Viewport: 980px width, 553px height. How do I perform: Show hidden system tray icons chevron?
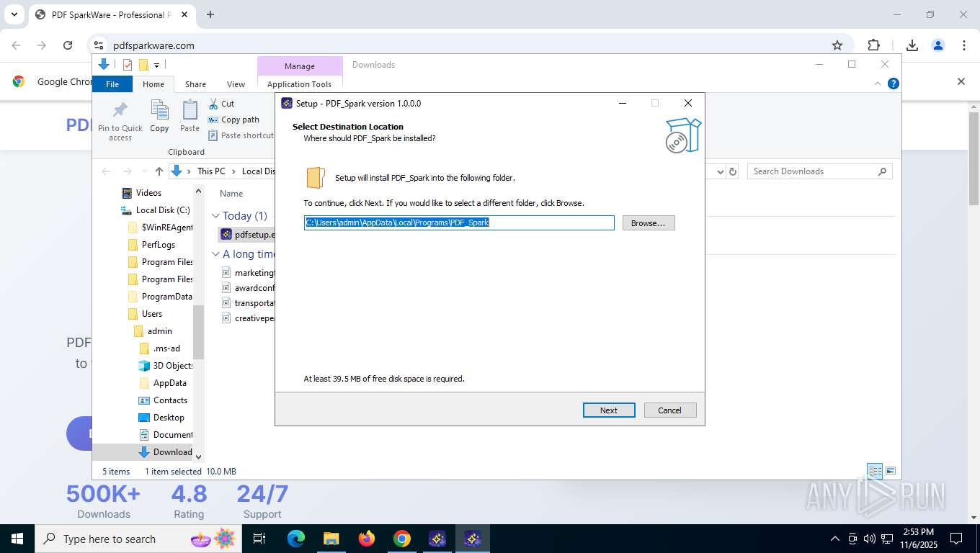(x=835, y=539)
